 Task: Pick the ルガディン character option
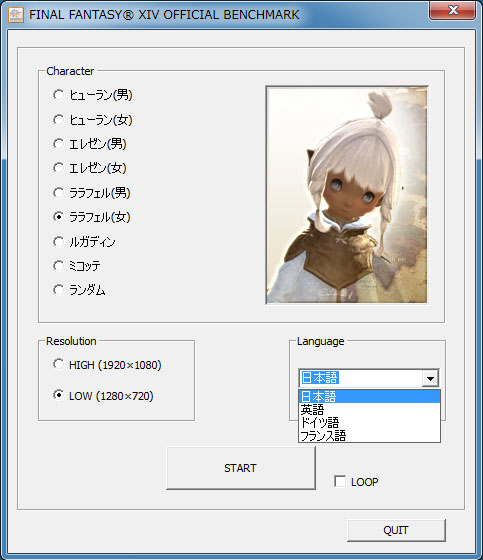(58, 241)
